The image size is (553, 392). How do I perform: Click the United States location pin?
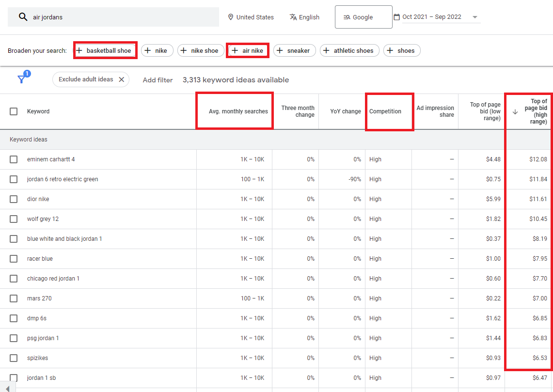[x=231, y=17]
